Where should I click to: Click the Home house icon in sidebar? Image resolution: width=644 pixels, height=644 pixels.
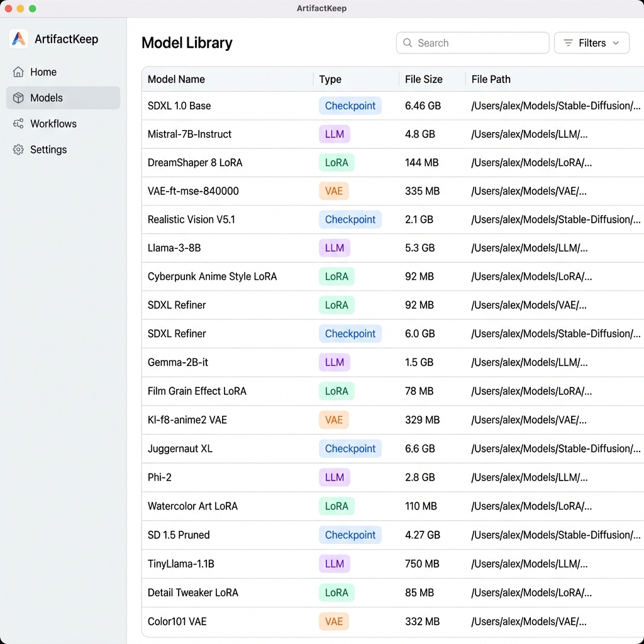19,72
